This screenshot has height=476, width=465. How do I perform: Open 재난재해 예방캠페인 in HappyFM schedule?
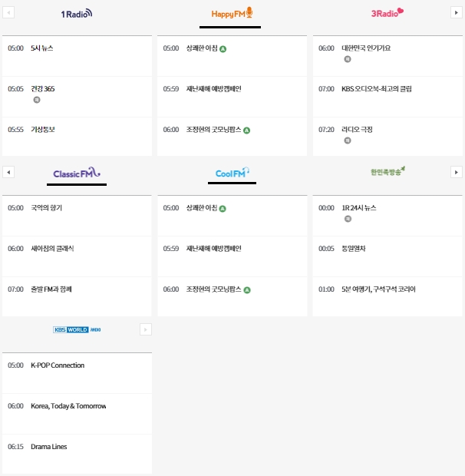coord(213,89)
